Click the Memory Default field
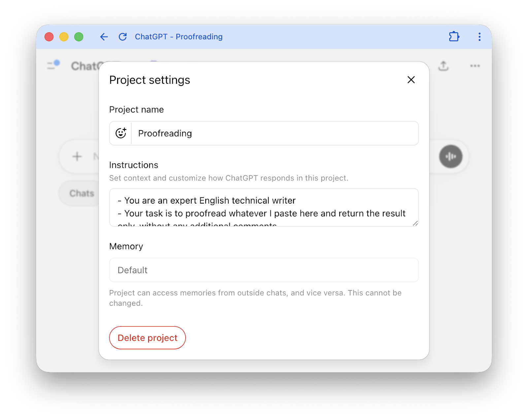This screenshot has width=528, height=420. 264,270
